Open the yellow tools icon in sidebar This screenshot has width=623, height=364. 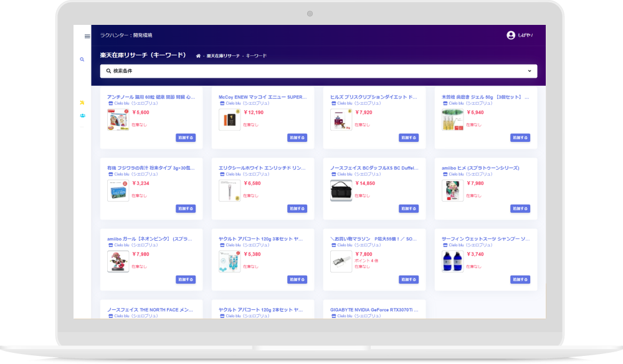[x=82, y=103]
